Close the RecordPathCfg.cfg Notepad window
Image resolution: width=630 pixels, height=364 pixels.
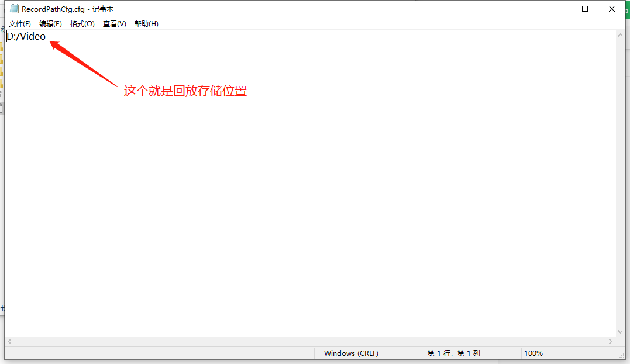(611, 9)
